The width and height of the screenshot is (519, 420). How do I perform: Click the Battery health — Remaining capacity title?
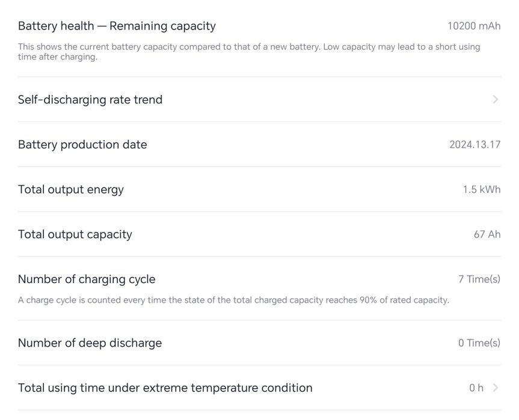(x=117, y=26)
